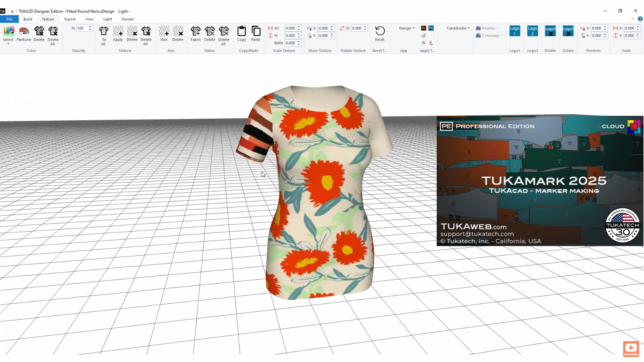Delete All colors from the garment
The image size is (644, 362).
point(53,34)
